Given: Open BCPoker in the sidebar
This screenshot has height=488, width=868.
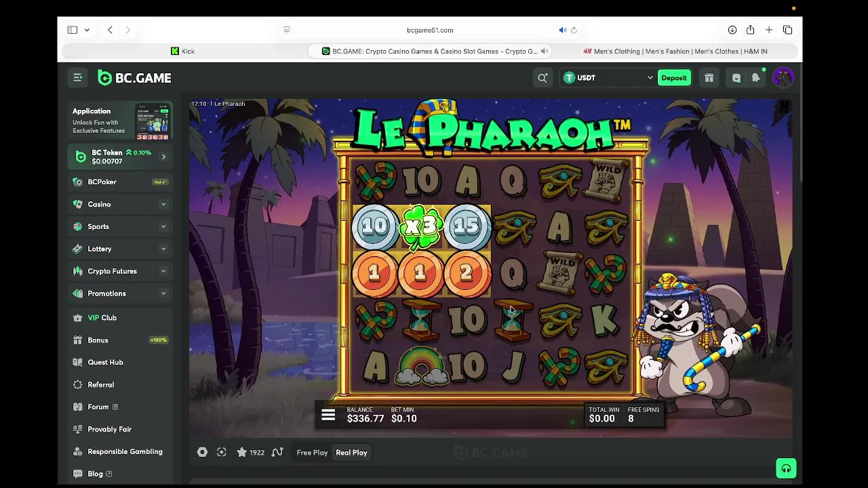Looking at the screenshot, I should pyautogui.click(x=120, y=182).
